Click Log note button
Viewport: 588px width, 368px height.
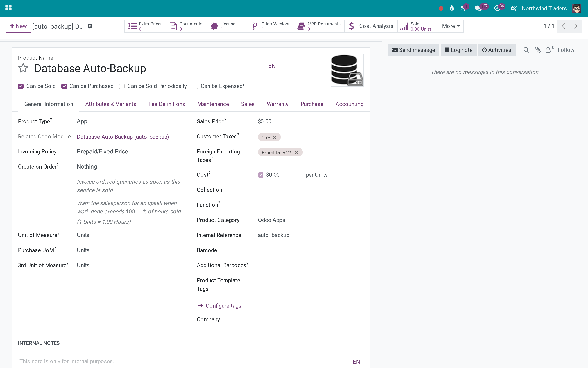click(x=458, y=50)
